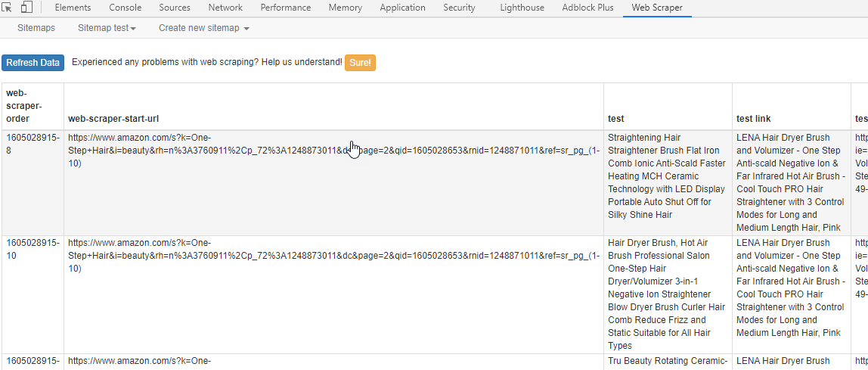Expand the Sitemap test dropdown
The width and height of the screenshot is (868, 370).
(107, 28)
